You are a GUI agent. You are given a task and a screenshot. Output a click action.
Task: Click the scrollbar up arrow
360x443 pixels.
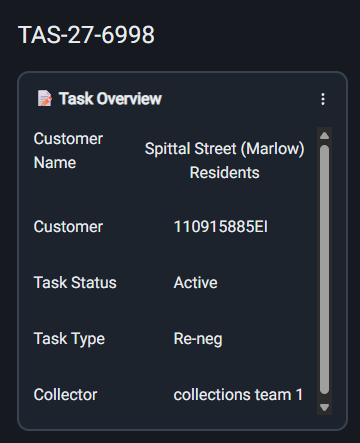pos(324,136)
